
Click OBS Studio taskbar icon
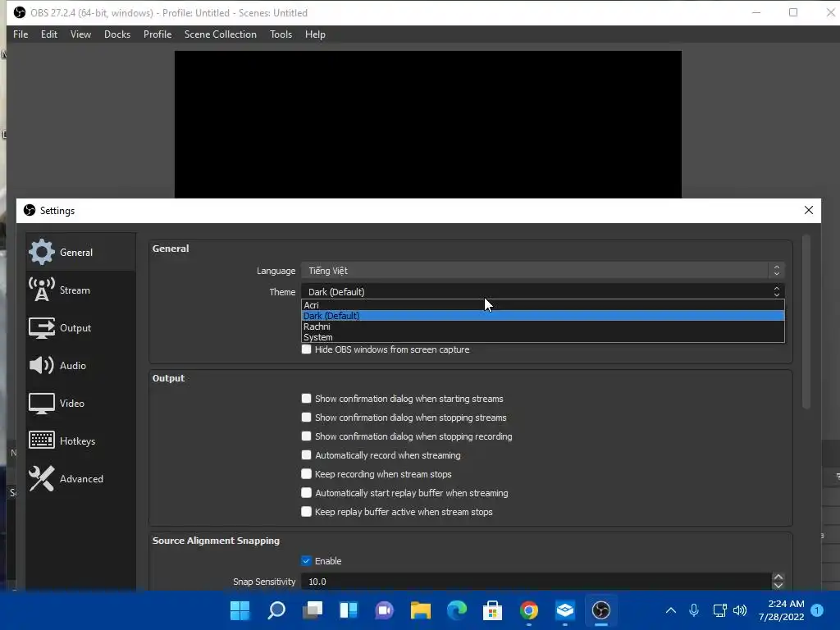click(601, 610)
